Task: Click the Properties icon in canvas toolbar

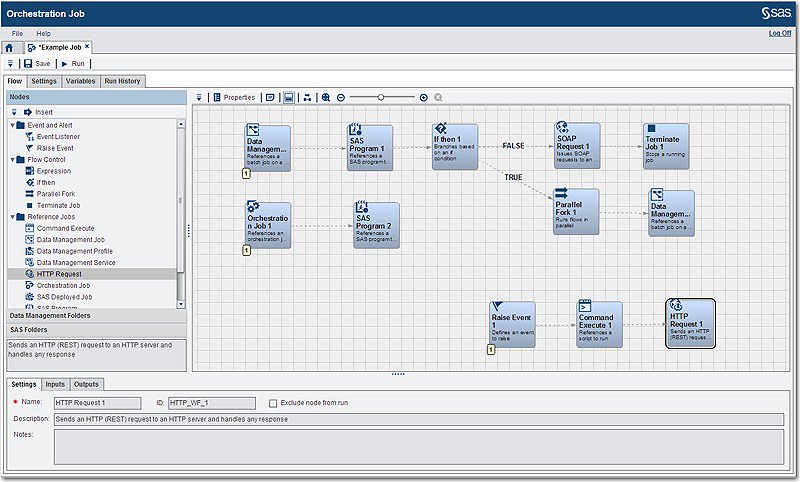Action: (x=217, y=97)
